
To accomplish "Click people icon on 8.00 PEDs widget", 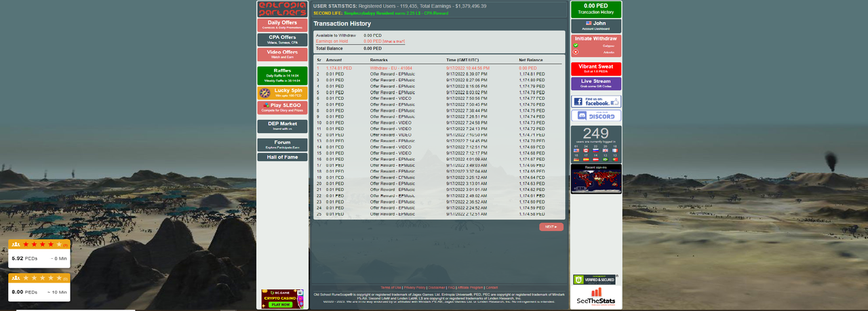I will click(x=16, y=278).
